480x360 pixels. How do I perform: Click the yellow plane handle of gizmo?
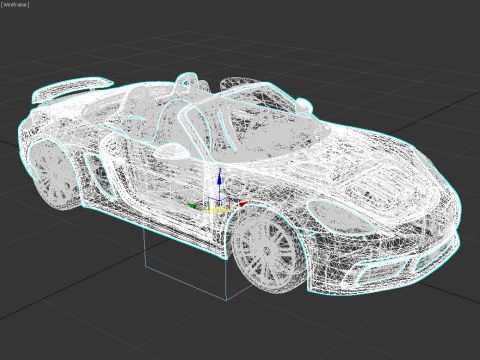(218, 210)
